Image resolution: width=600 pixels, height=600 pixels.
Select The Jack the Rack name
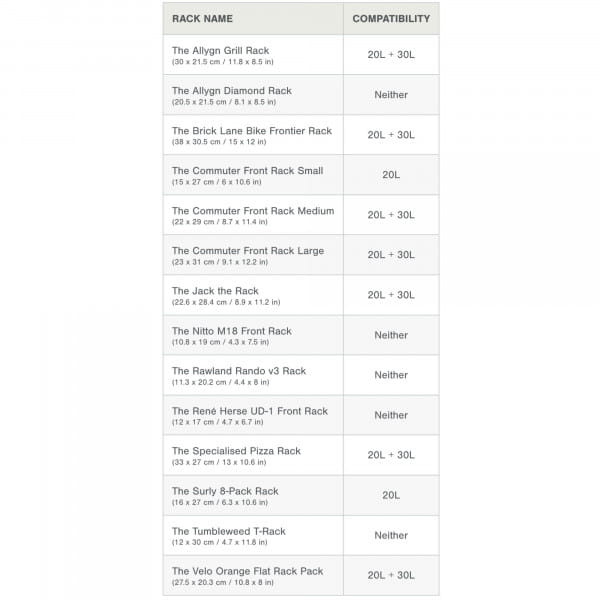tap(215, 291)
